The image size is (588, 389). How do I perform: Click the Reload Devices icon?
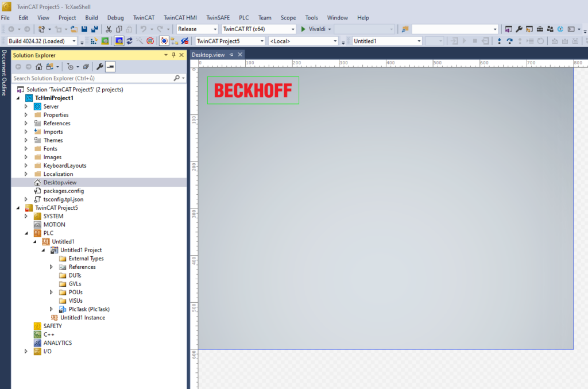point(130,41)
